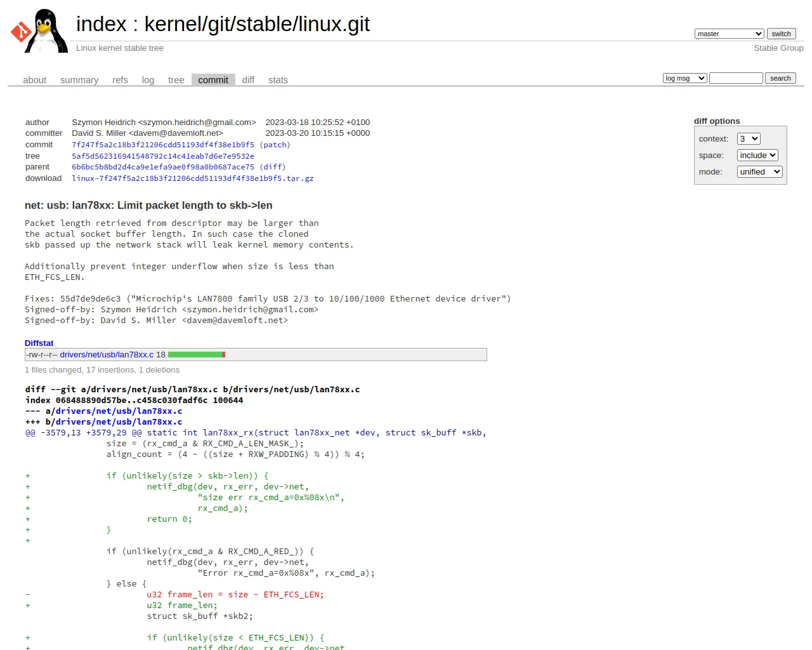
Task: Open the b/ lan78xx.c file link
Action: pos(119,422)
